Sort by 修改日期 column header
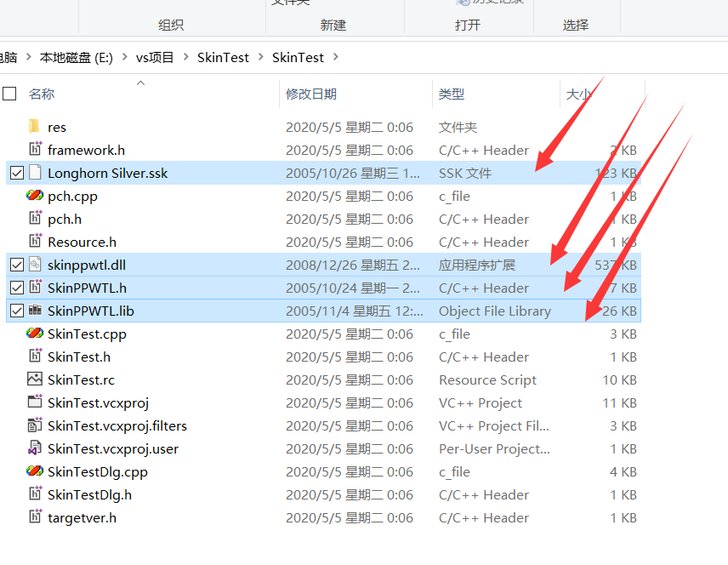Viewport: 728px width, 565px height. click(311, 94)
